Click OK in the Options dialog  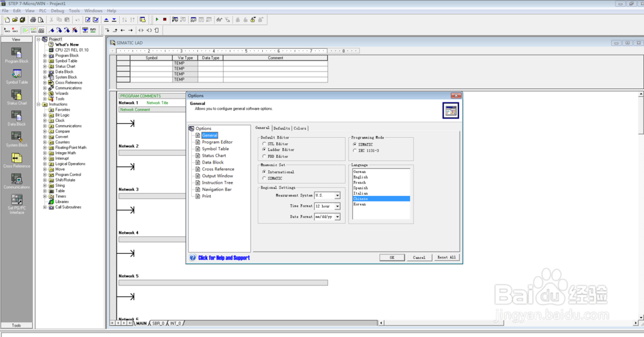[x=392, y=257]
